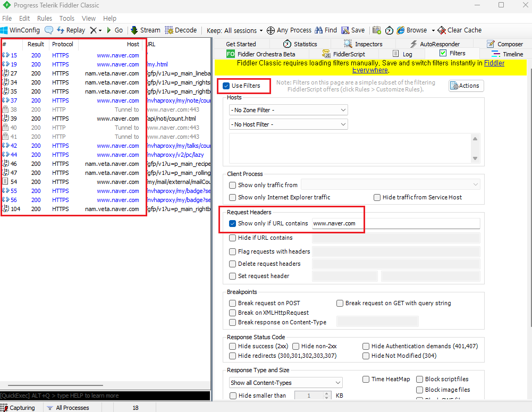Click All Processes filter in status bar
This screenshot has height=412, width=532.
(68, 408)
